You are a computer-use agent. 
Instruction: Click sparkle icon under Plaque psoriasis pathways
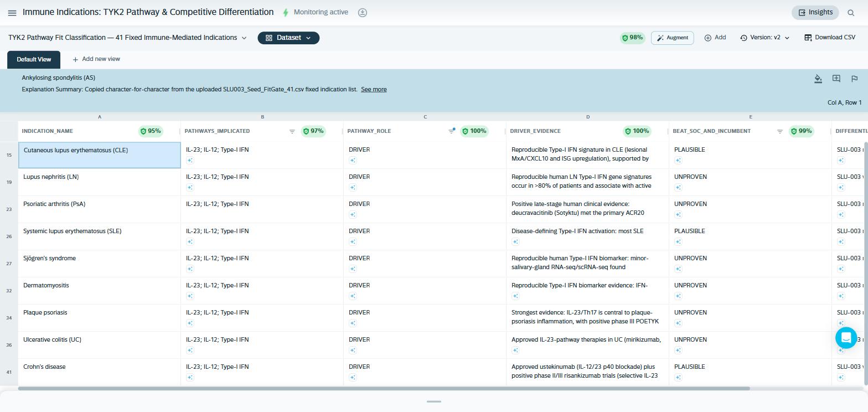click(x=190, y=323)
